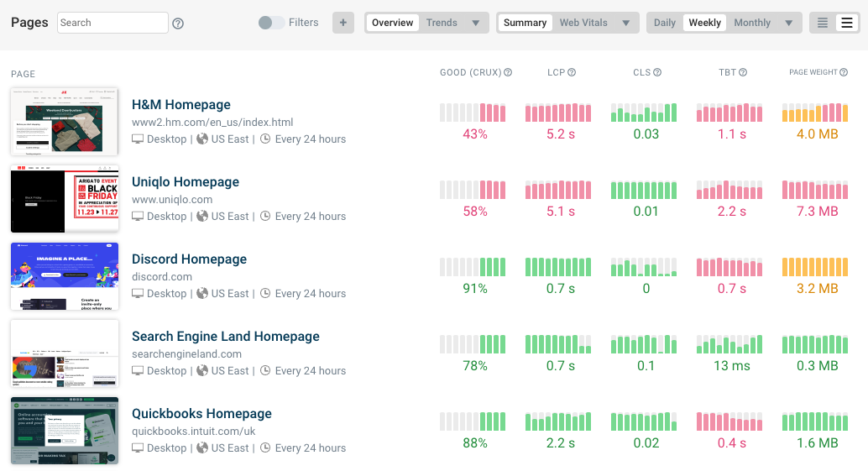Click Discord CLS bar chart

point(644,267)
